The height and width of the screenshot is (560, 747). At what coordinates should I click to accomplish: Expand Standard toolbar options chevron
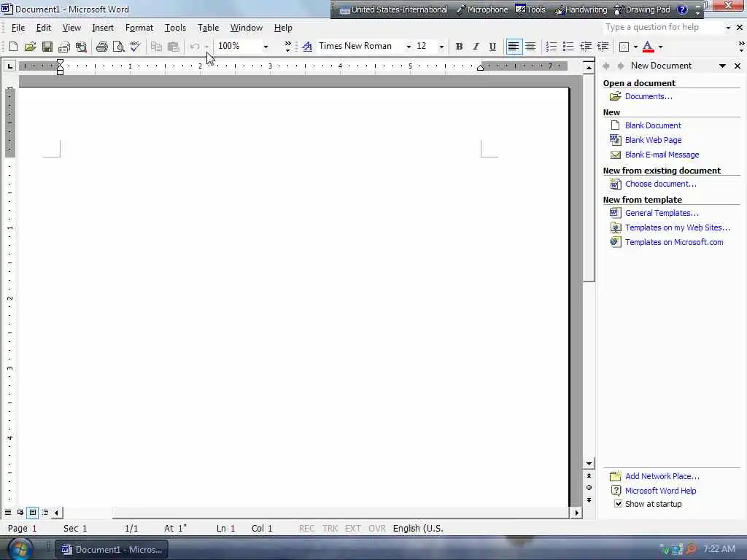pyautogui.click(x=287, y=46)
